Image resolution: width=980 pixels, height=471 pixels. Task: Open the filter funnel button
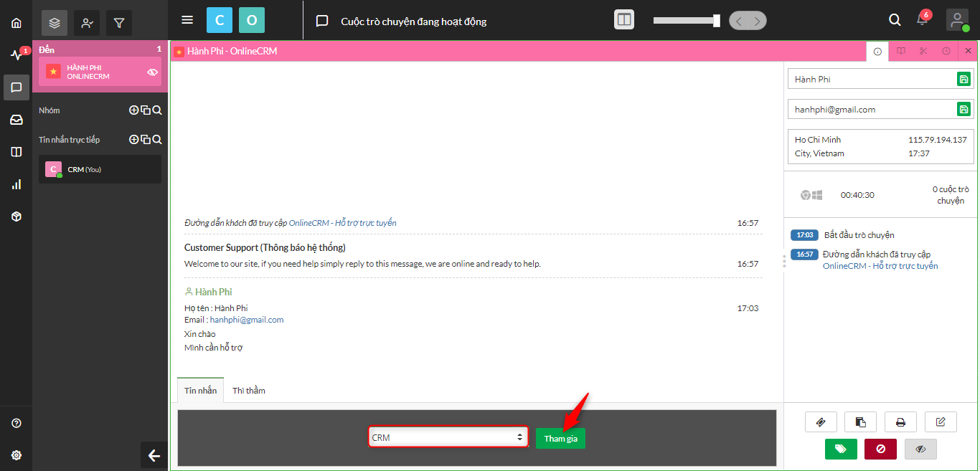point(119,23)
